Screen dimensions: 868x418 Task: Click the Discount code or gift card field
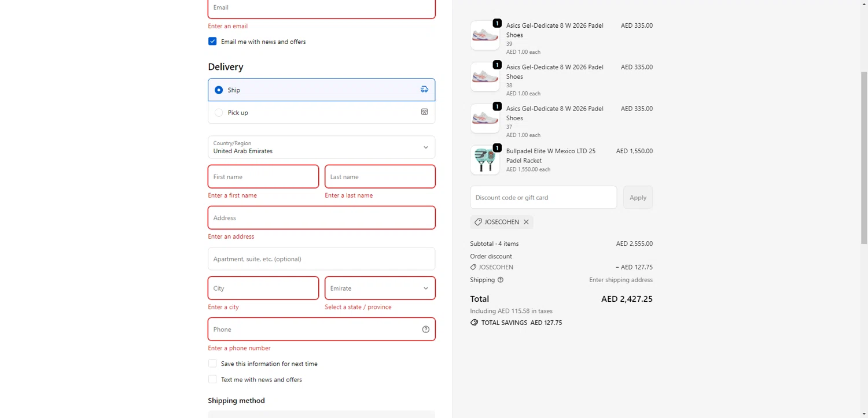pyautogui.click(x=543, y=197)
